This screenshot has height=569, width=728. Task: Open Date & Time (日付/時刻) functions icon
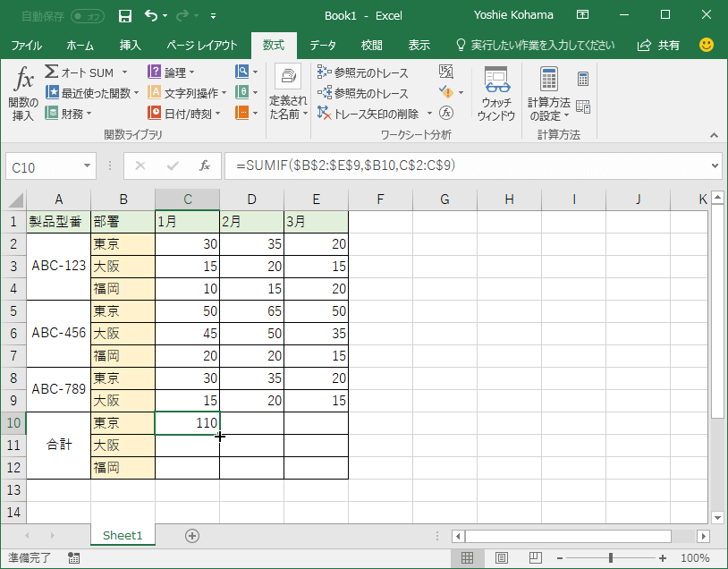click(x=154, y=113)
